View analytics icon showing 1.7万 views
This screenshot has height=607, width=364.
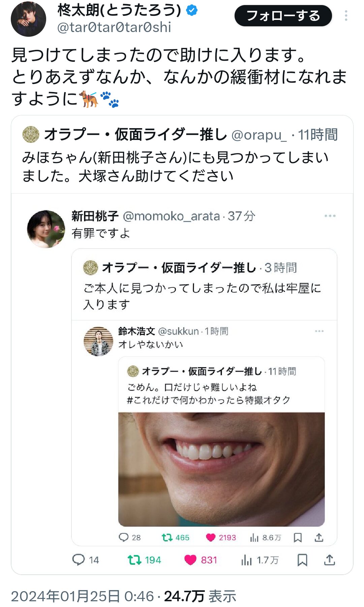tap(246, 560)
